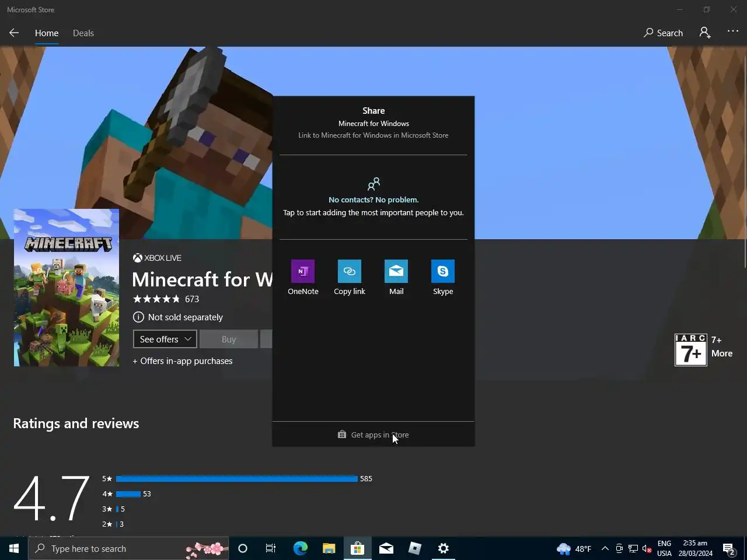
Task: Go back with the back arrow
Action: point(14,33)
